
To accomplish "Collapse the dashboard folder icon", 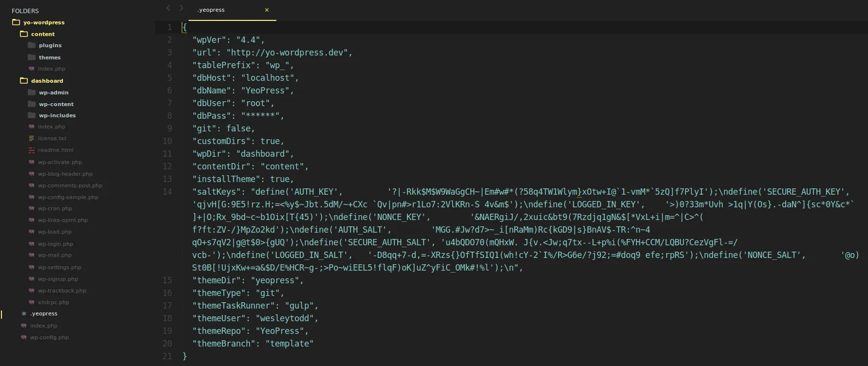I will [24, 81].
